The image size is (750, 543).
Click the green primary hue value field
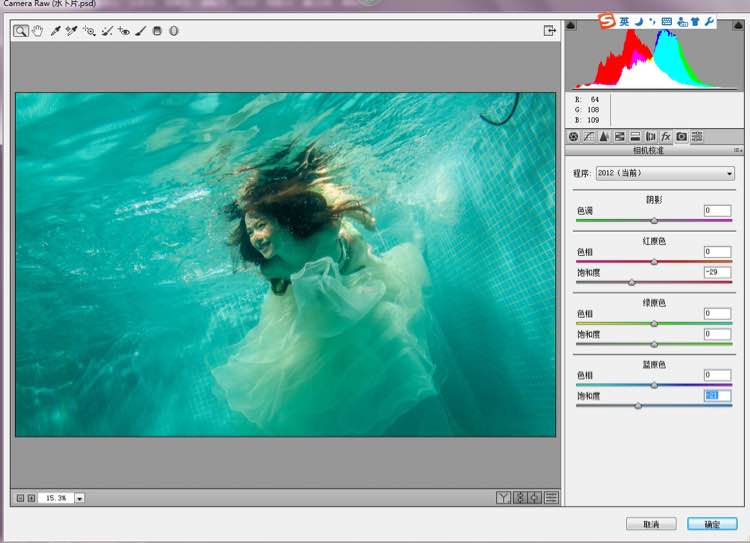[x=717, y=313]
